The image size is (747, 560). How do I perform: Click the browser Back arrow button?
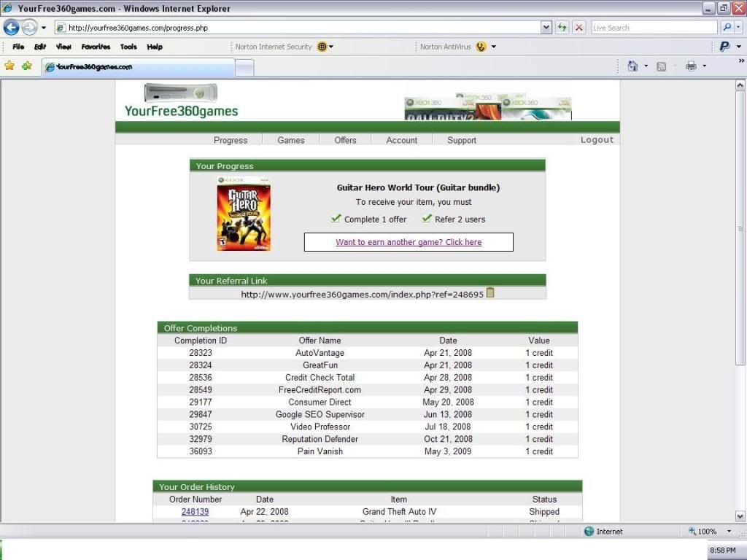[x=12, y=28]
